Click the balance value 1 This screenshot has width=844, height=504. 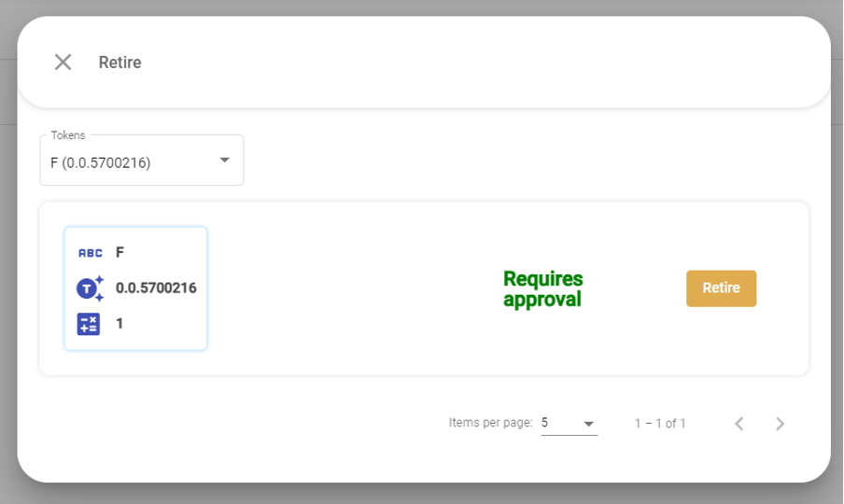point(120,324)
